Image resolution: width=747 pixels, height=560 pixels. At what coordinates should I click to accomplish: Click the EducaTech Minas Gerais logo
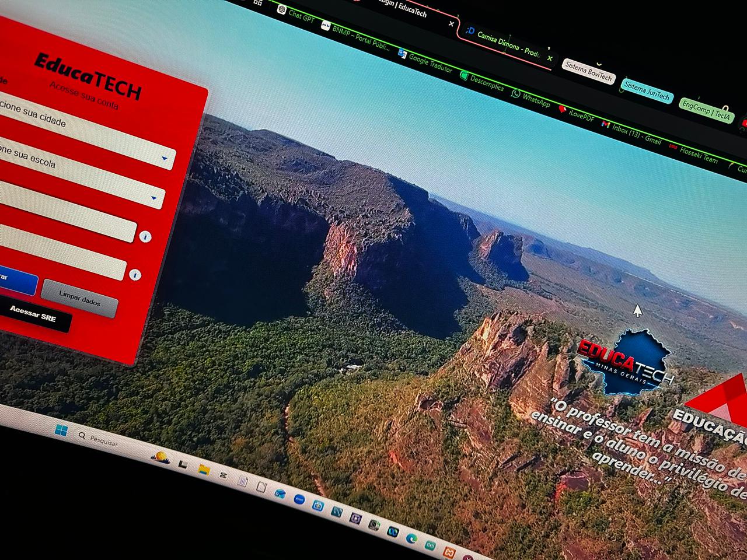(x=626, y=362)
